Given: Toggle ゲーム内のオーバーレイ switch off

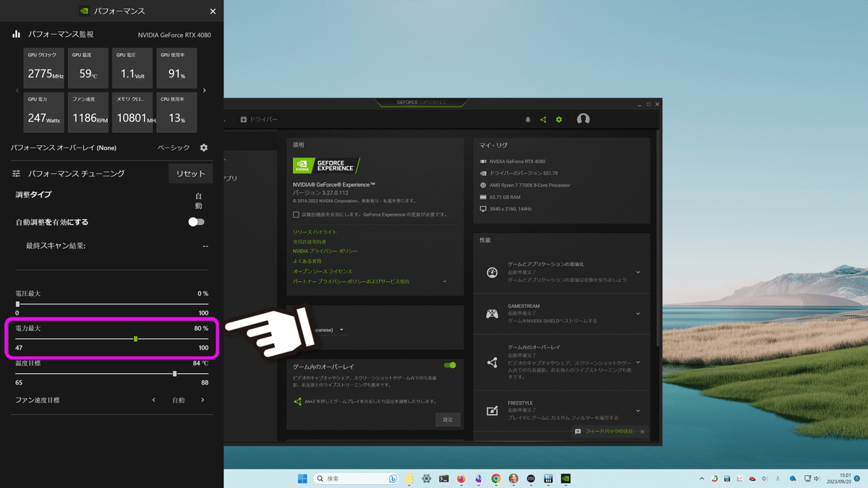Looking at the screenshot, I should [x=450, y=366].
